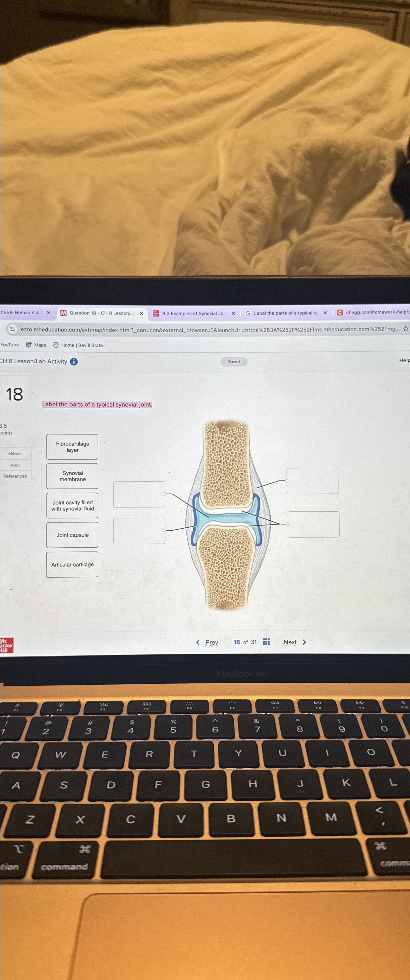Click the '18 of 31' question counter
This screenshot has height=980, width=410.
pos(245,642)
